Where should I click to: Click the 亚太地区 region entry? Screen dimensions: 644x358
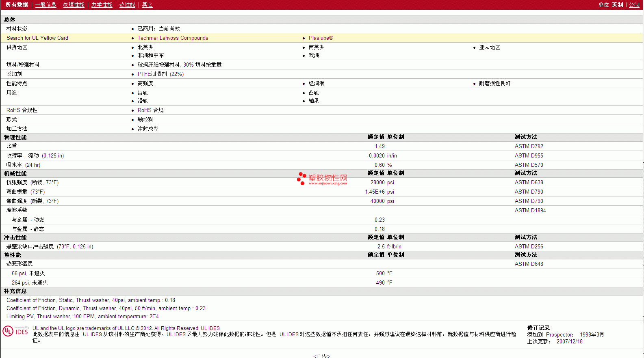click(x=490, y=47)
